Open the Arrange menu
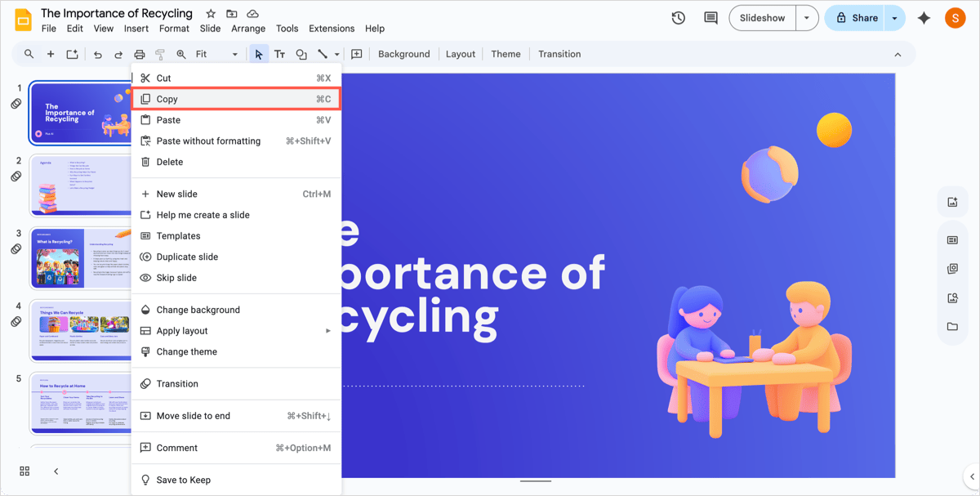This screenshot has width=980, height=496. (x=248, y=29)
